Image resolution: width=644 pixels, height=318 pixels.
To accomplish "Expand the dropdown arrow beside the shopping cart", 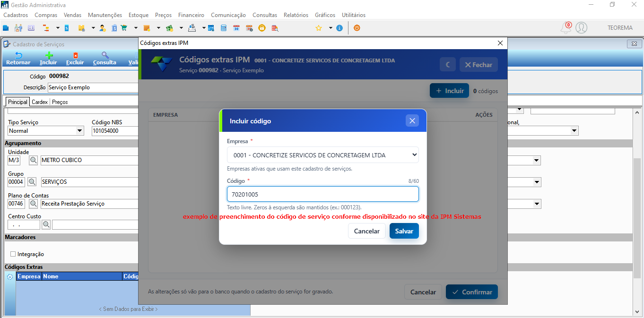I will click(136, 28).
